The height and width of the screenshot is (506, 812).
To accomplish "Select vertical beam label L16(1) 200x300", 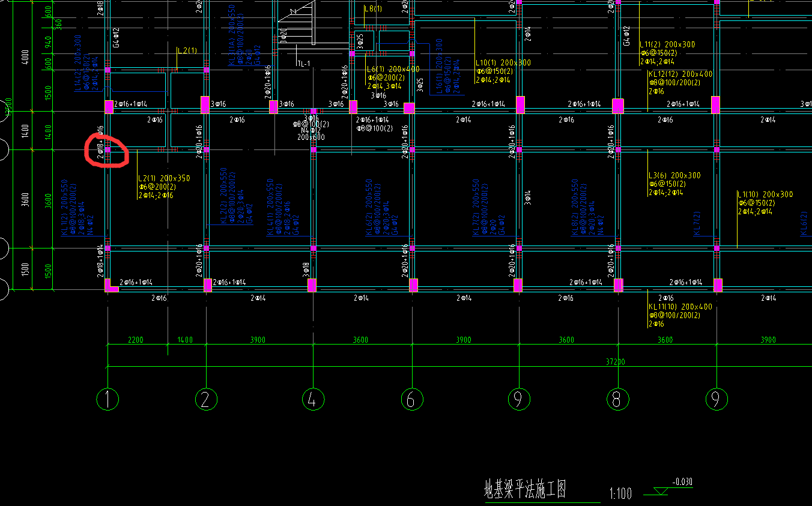I will click(x=440, y=67).
